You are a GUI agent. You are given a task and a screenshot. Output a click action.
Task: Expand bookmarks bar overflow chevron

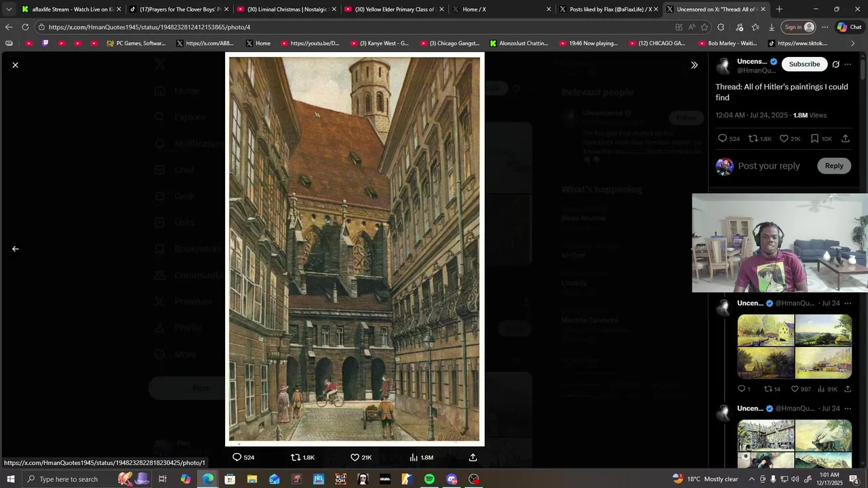click(x=853, y=43)
